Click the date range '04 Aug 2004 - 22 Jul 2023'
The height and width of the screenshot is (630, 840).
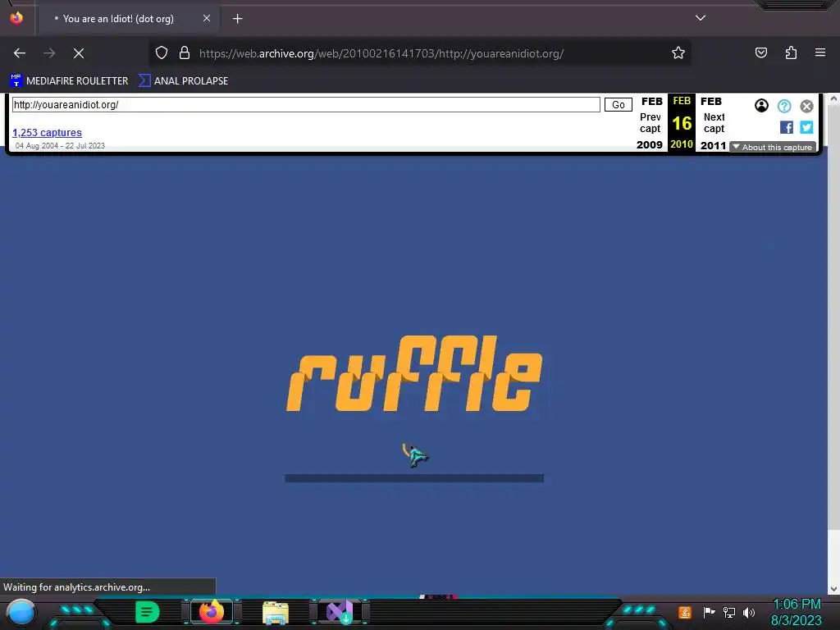(x=60, y=146)
